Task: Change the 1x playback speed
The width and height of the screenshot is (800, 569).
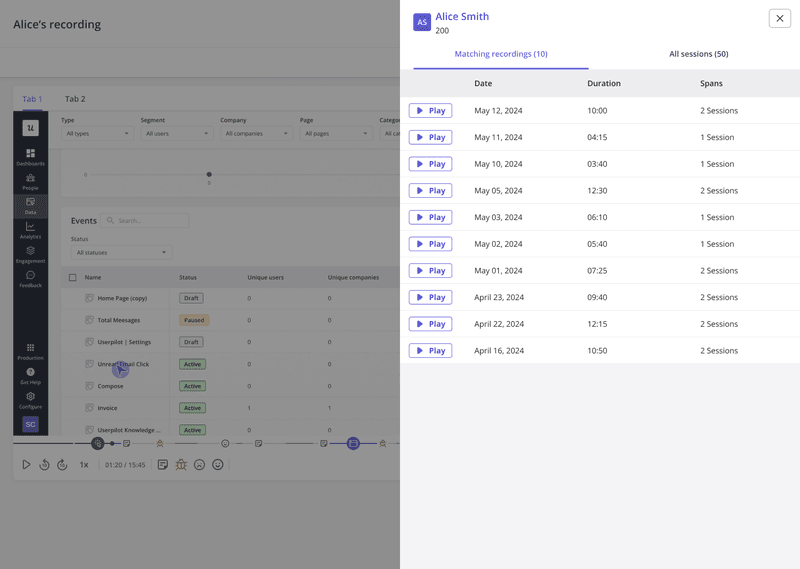Action: 84,465
